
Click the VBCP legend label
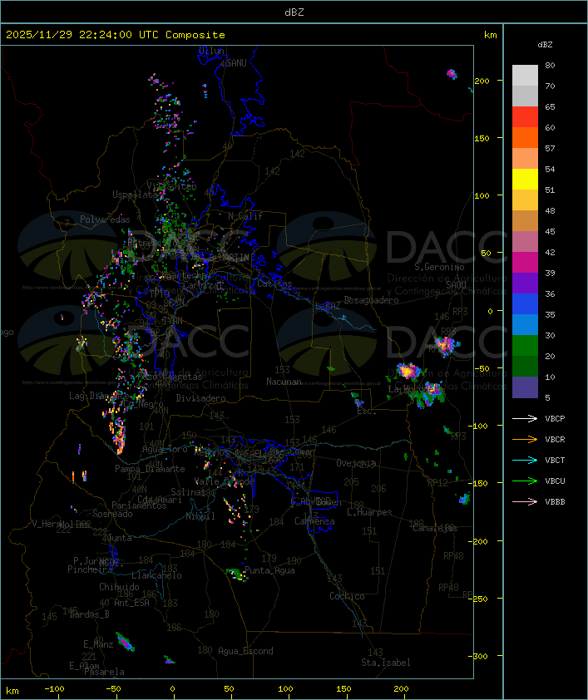[555, 419]
